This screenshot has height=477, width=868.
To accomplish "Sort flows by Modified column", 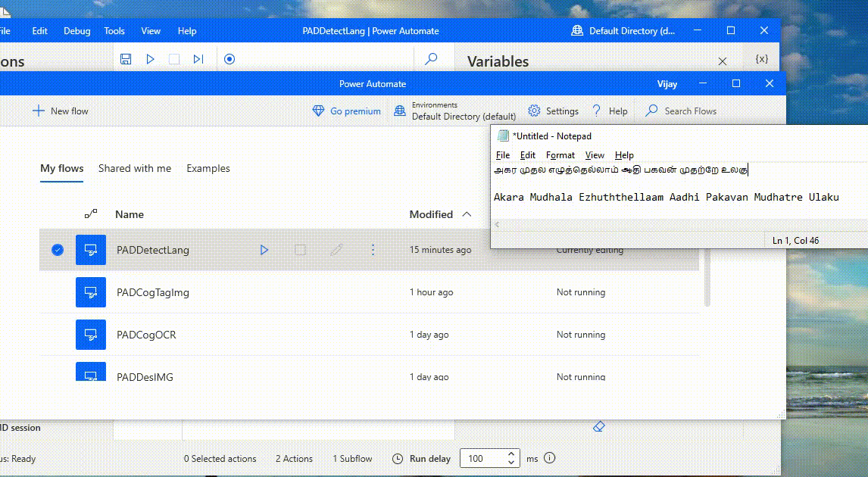I will [x=440, y=214].
